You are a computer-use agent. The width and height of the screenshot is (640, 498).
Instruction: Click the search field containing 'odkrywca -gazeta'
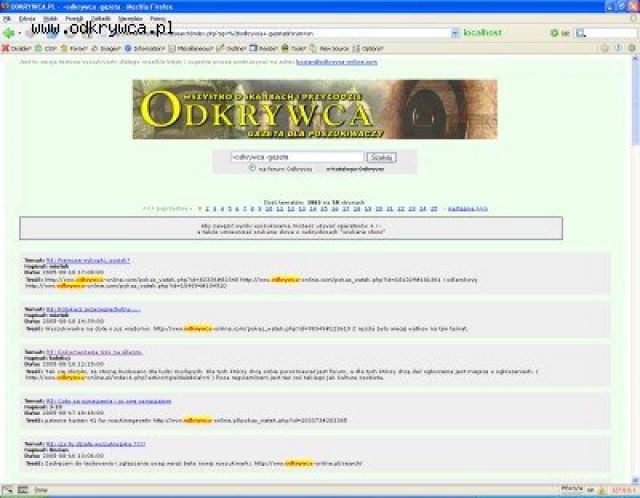(x=297, y=157)
